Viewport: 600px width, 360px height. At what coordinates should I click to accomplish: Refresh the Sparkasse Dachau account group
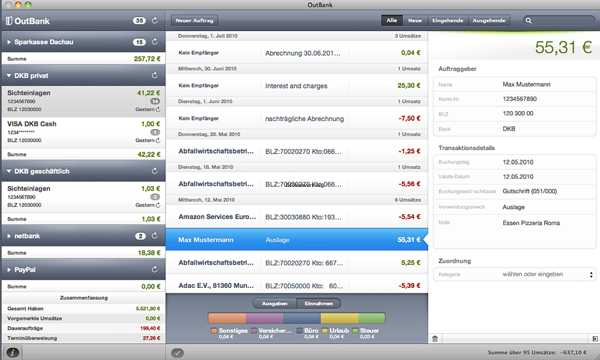pyautogui.click(x=155, y=42)
